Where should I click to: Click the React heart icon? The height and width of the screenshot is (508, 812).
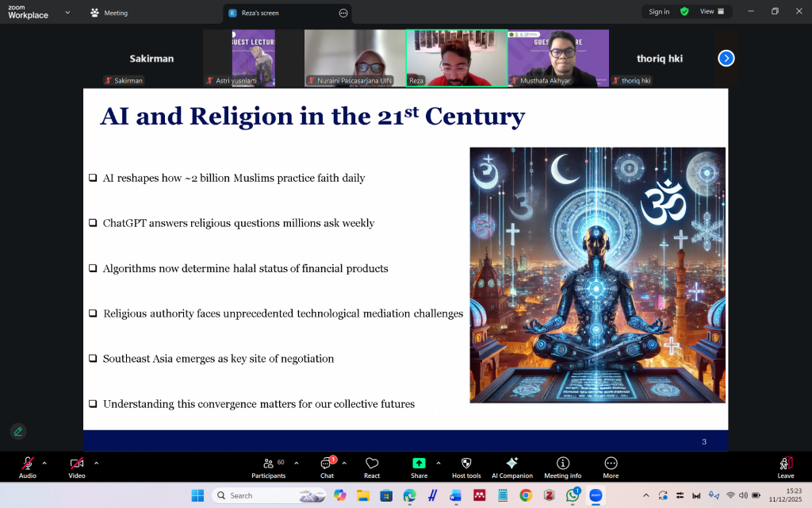(372, 467)
